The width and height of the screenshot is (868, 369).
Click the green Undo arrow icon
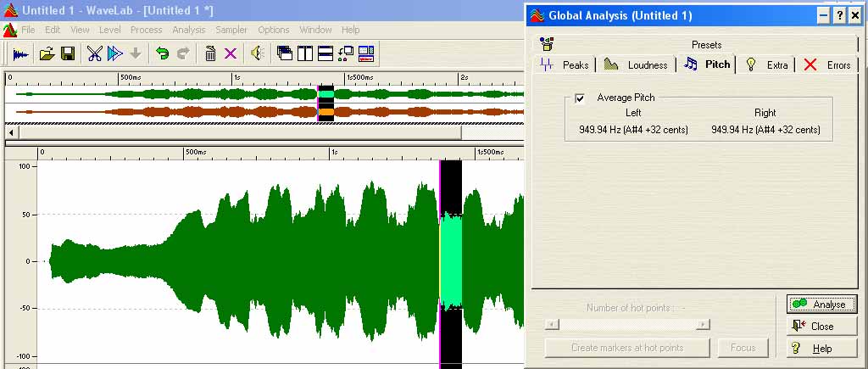162,53
